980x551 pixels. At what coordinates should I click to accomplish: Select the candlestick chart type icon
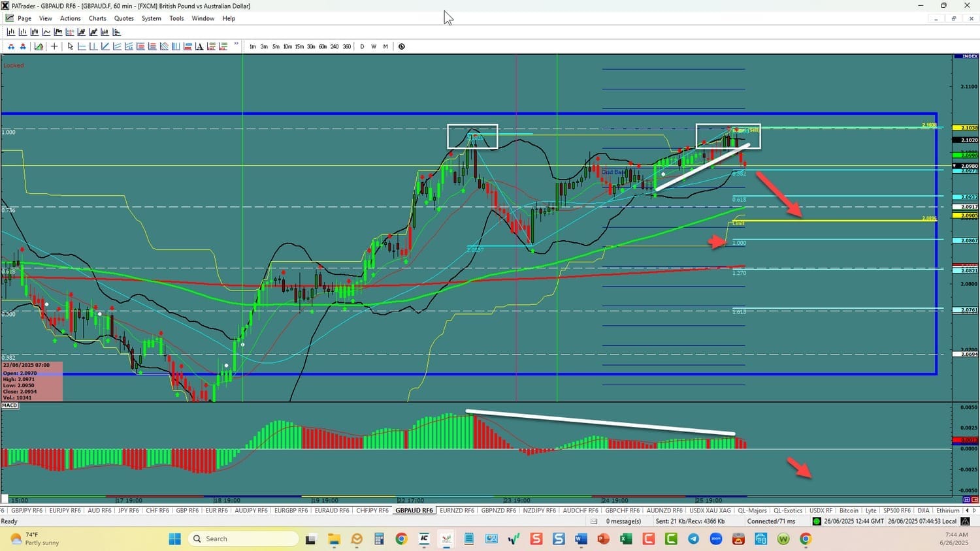(x=35, y=32)
